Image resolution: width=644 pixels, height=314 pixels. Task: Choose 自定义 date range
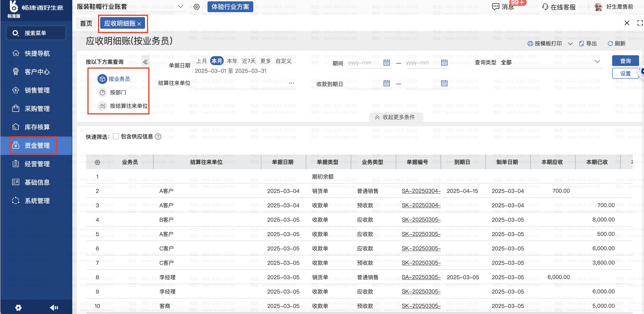[284, 61]
